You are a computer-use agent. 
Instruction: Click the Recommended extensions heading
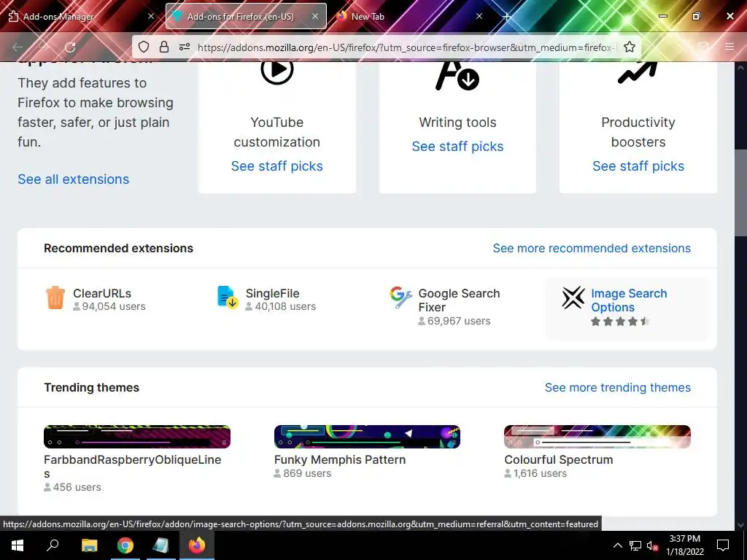[119, 248]
